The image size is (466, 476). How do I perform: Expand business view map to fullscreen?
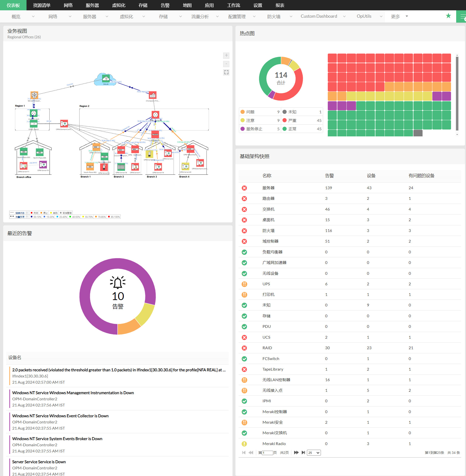point(226,72)
